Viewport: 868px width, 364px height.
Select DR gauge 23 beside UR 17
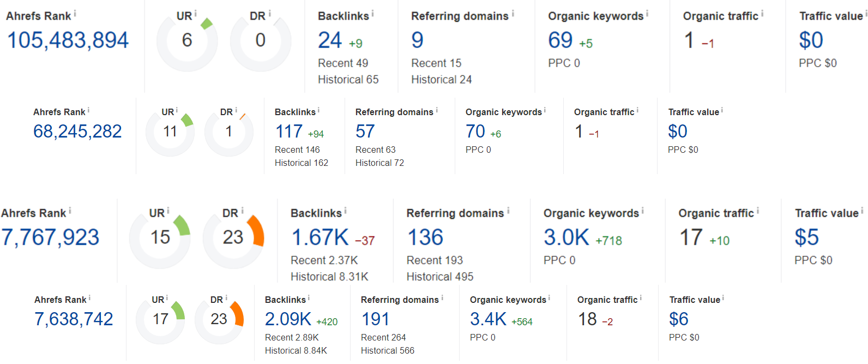click(219, 320)
